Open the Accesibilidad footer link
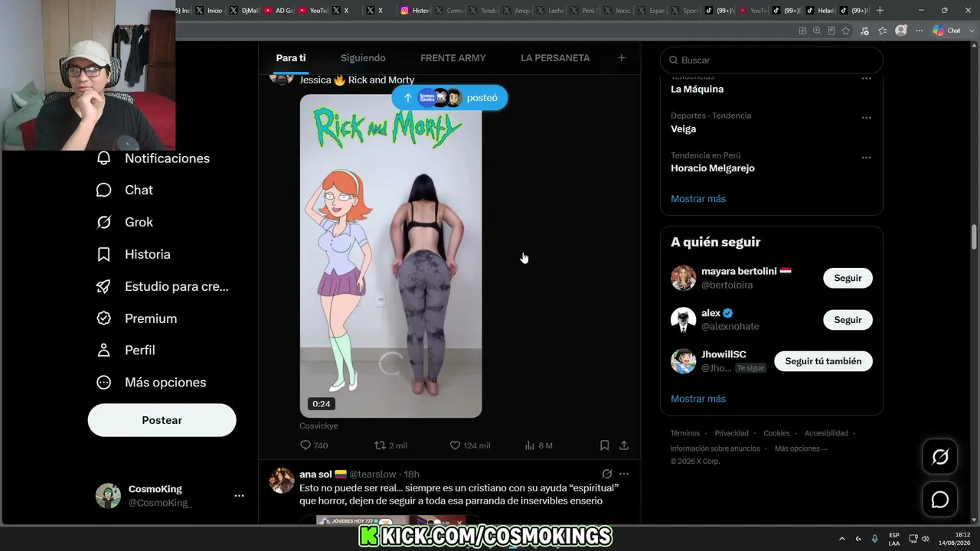980x551 pixels. pos(826,433)
